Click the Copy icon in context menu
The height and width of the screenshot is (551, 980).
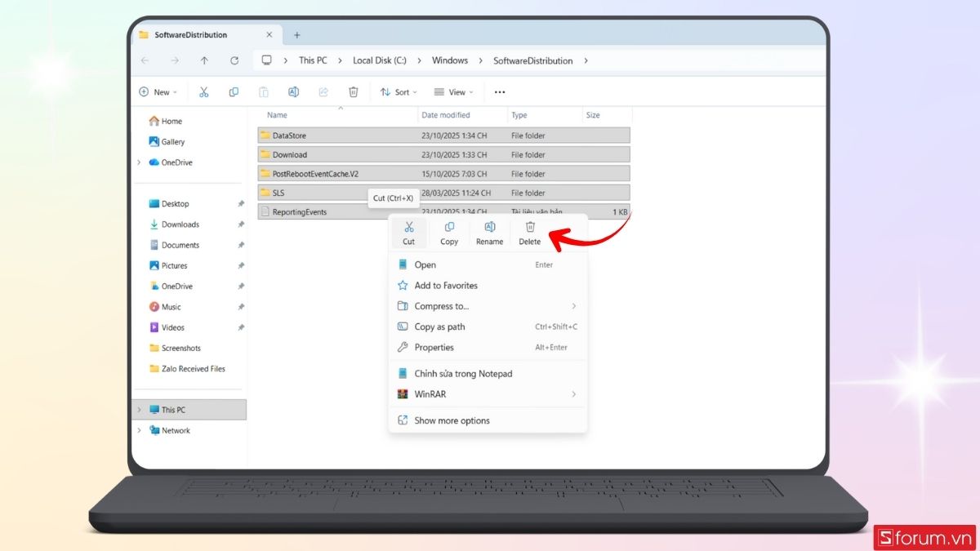pos(449,227)
